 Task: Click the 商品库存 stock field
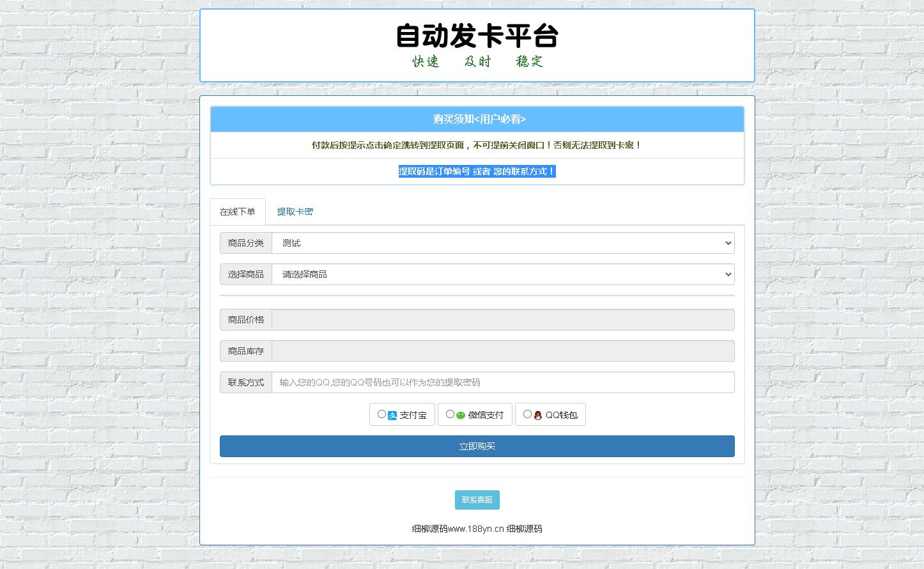click(x=502, y=350)
